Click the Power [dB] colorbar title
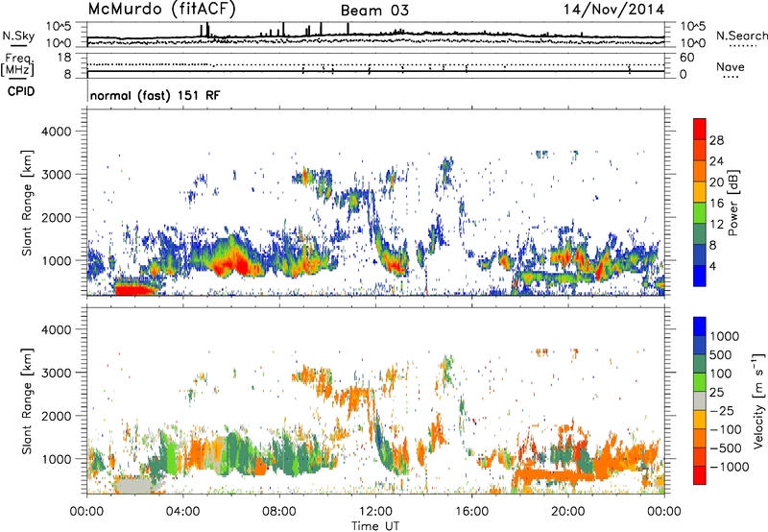This screenshot has height=532, width=768. 733,203
